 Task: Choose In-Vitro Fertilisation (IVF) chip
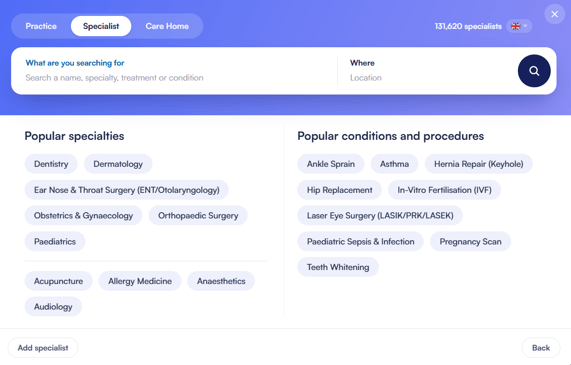point(444,190)
